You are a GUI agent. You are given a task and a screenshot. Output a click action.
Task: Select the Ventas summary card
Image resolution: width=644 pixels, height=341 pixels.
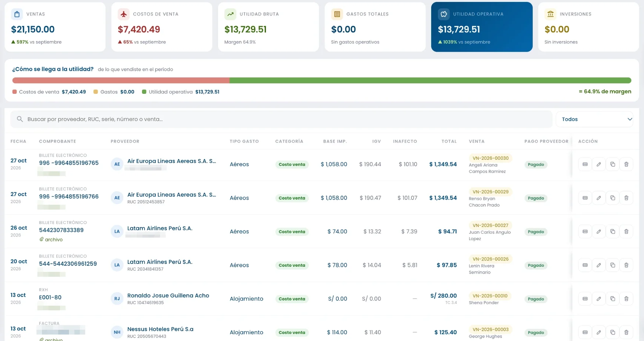(x=55, y=27)
